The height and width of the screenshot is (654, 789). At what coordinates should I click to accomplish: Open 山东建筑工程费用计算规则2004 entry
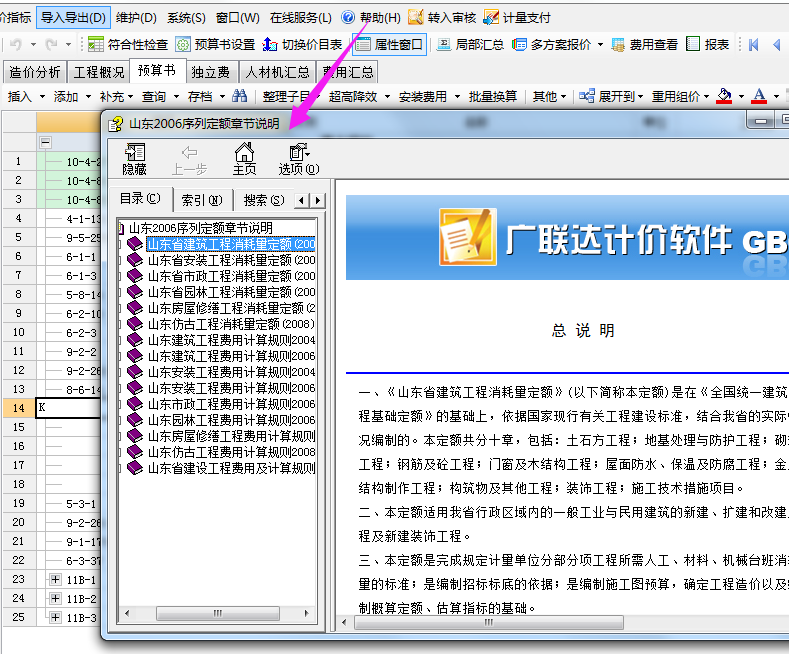point(231,340)
